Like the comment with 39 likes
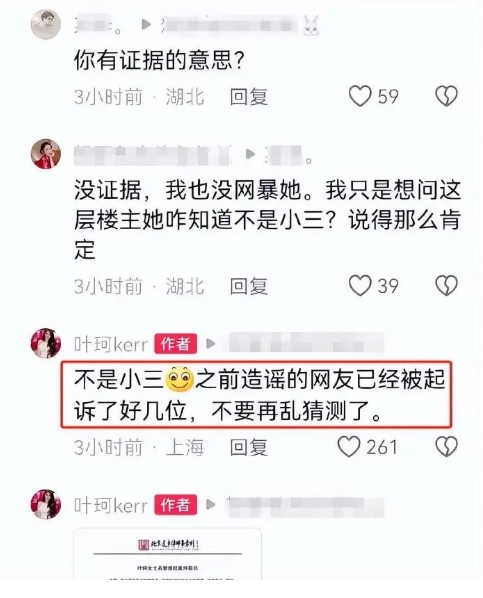The width and height of the screenshot is (483, 598). 360,285
